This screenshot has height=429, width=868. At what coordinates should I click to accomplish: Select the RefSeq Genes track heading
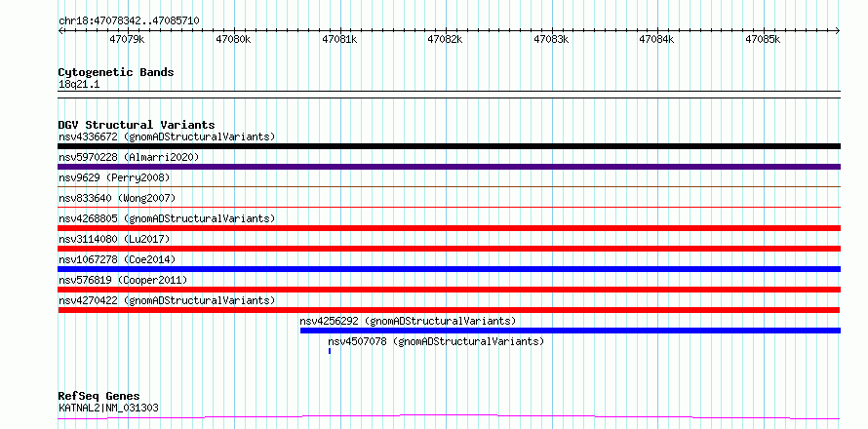click(99, 397)
